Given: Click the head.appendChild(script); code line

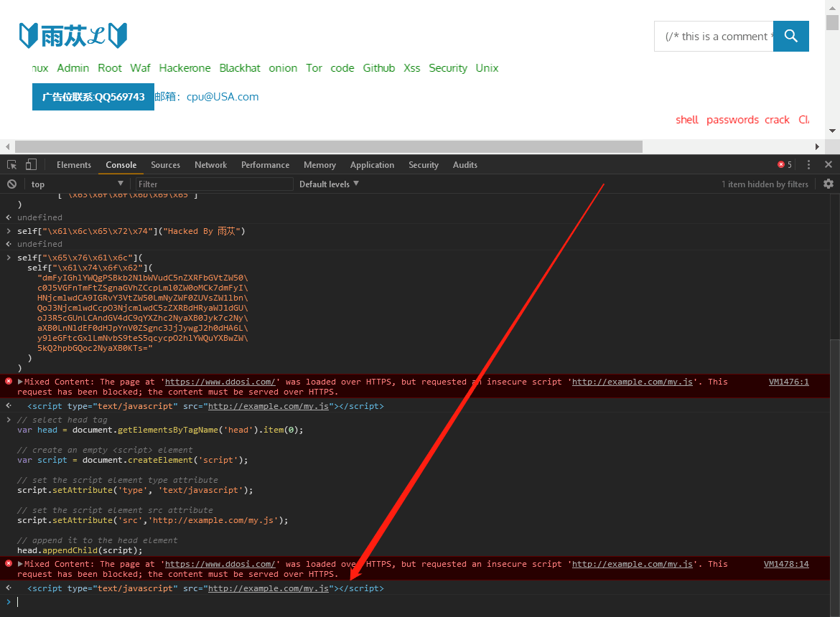Looking at the screenshot, I should click(80, 550).
